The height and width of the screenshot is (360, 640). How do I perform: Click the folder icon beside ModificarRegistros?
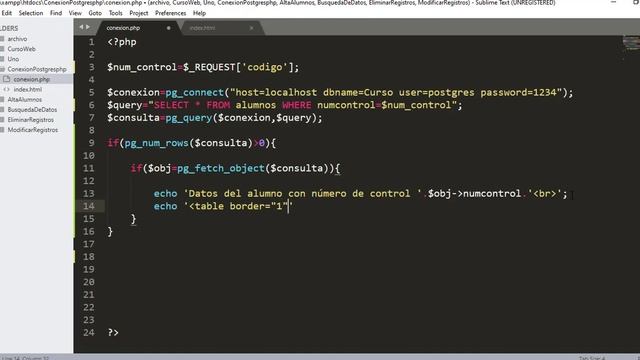[x=2, y=130]
